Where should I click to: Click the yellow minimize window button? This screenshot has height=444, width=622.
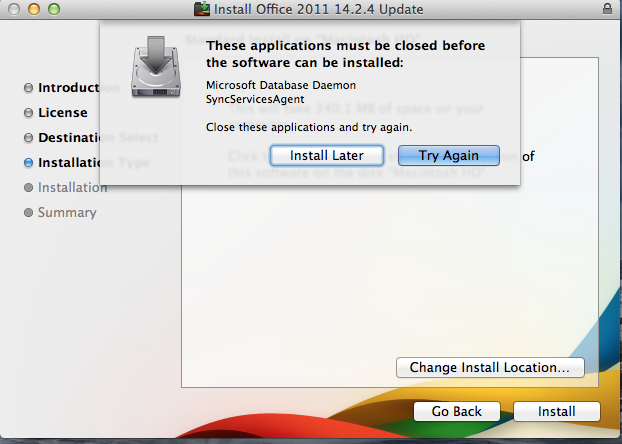point(34,9)
